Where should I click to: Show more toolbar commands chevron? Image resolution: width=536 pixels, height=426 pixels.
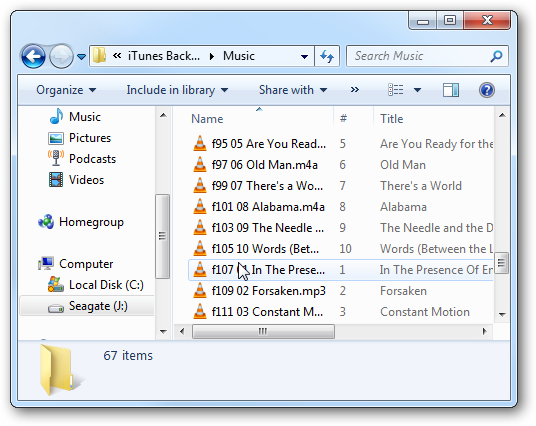pyautogui.click(x=354, y=90)
